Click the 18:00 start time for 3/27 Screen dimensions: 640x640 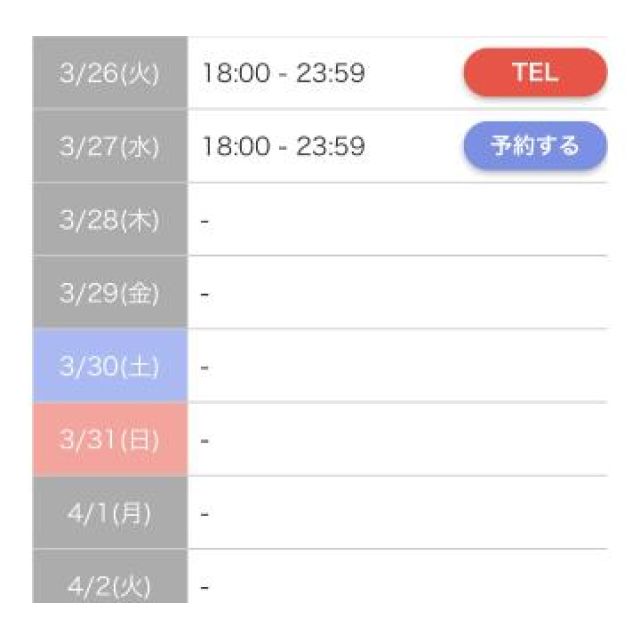234,147
